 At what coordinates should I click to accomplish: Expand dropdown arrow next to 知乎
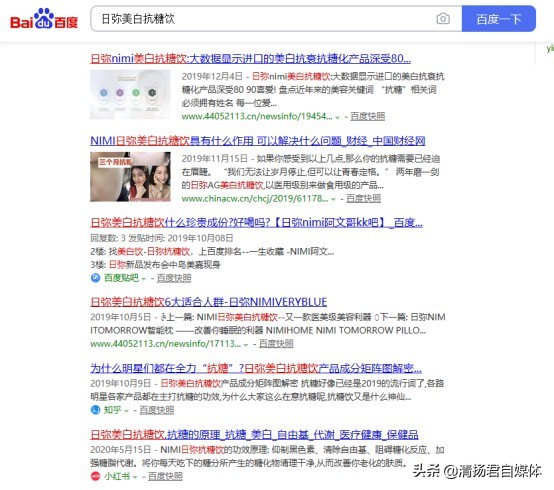[x=126, y=411]
